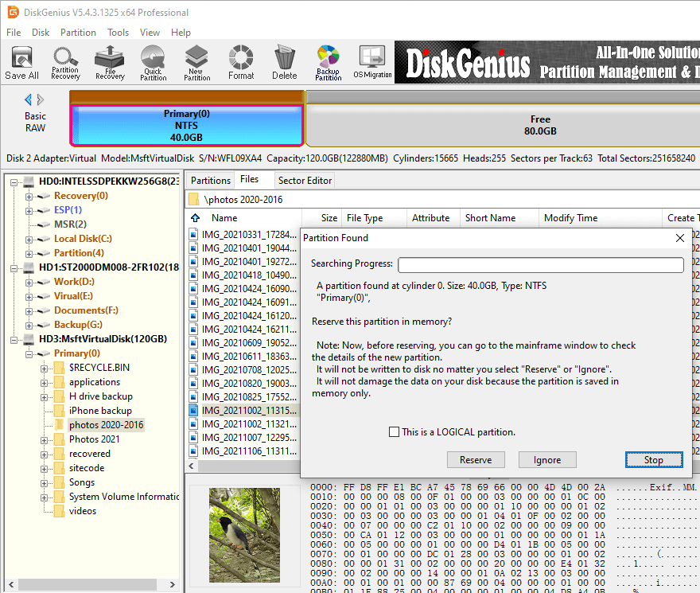700x593 pixels.
Task: Collapse the HD3:MsftVirtualDisk tree node
Action: click(15, 339)
